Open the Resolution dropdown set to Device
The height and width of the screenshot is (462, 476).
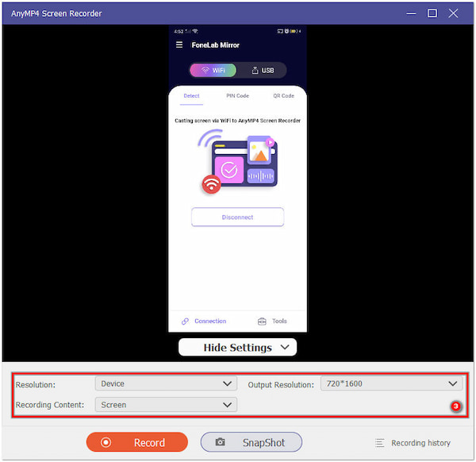(x=166, y=383)
